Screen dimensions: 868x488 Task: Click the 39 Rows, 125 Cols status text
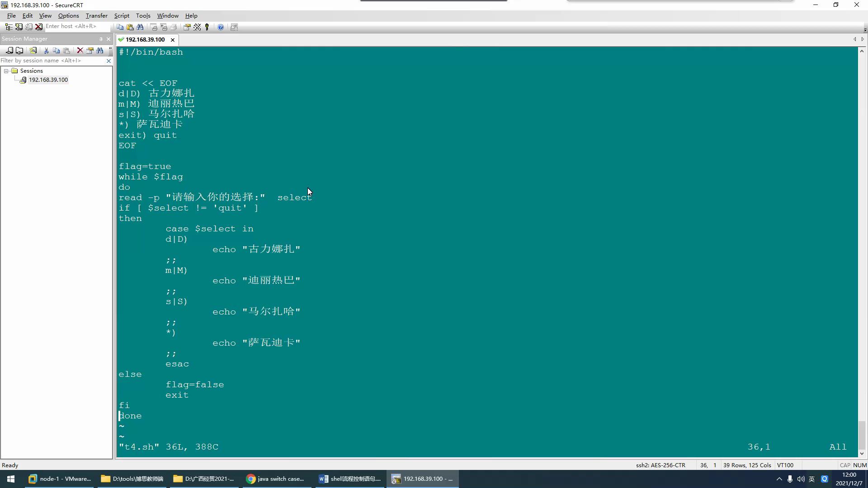coord(747,465)
